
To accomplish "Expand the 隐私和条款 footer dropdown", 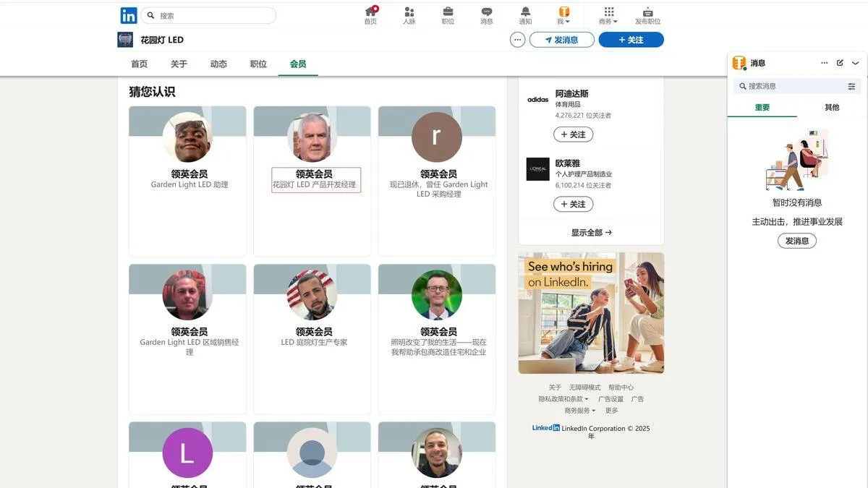I will pos(563,399).
